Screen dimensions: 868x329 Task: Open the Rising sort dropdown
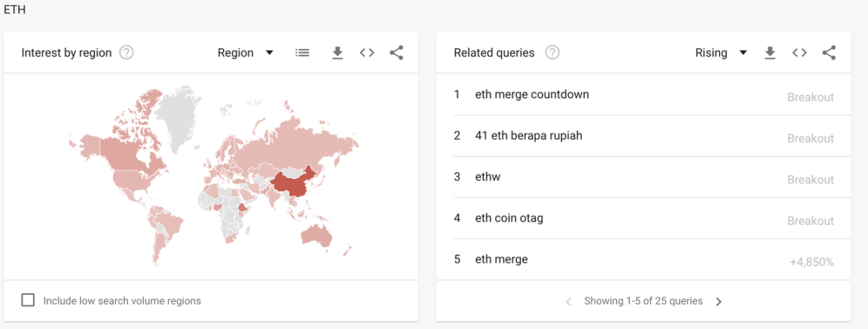pyautogui.click(x=721, y=53)
